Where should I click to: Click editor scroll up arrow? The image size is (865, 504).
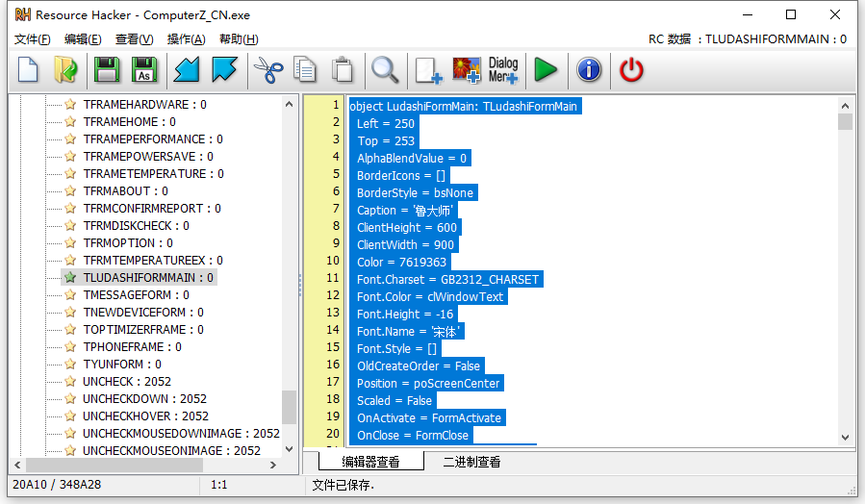click(x=845, y=106)
